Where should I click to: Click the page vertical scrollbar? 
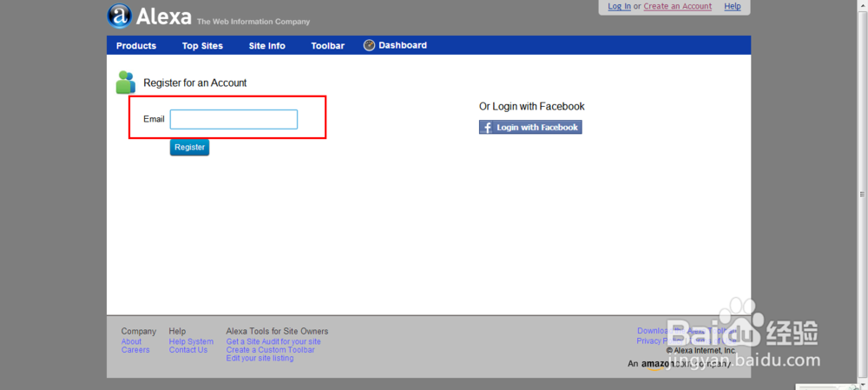(x=863, y=194)
